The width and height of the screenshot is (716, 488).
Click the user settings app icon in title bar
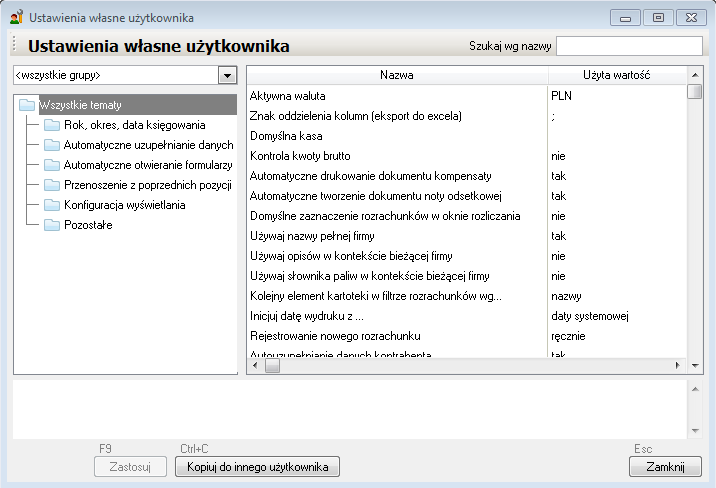click(x=16, y=17)
